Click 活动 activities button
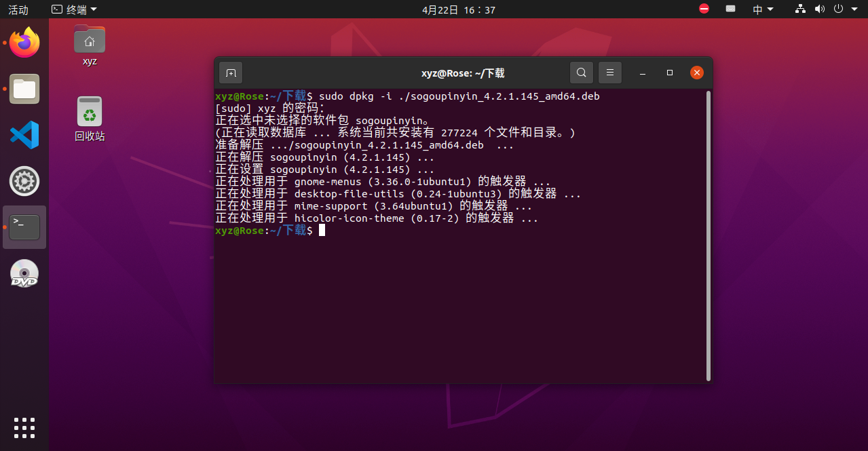This screenshot has width=868, height=451. pyautogui.click(x=18, y=9)
